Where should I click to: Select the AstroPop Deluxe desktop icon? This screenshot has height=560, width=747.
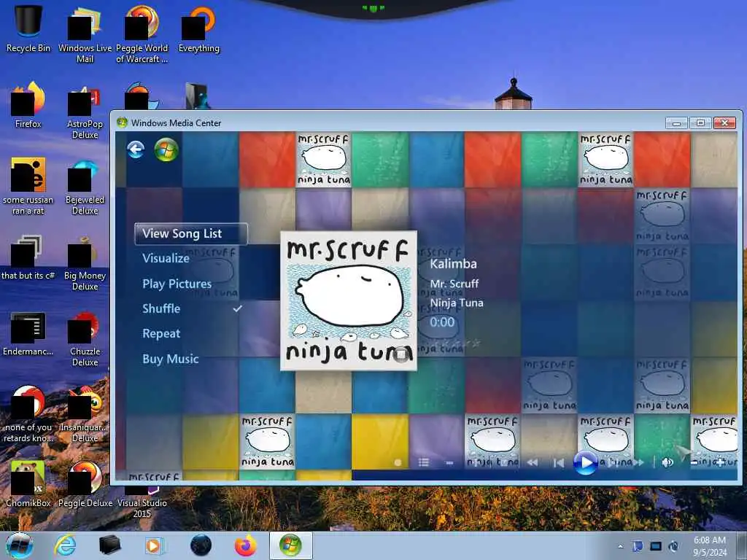85,111
